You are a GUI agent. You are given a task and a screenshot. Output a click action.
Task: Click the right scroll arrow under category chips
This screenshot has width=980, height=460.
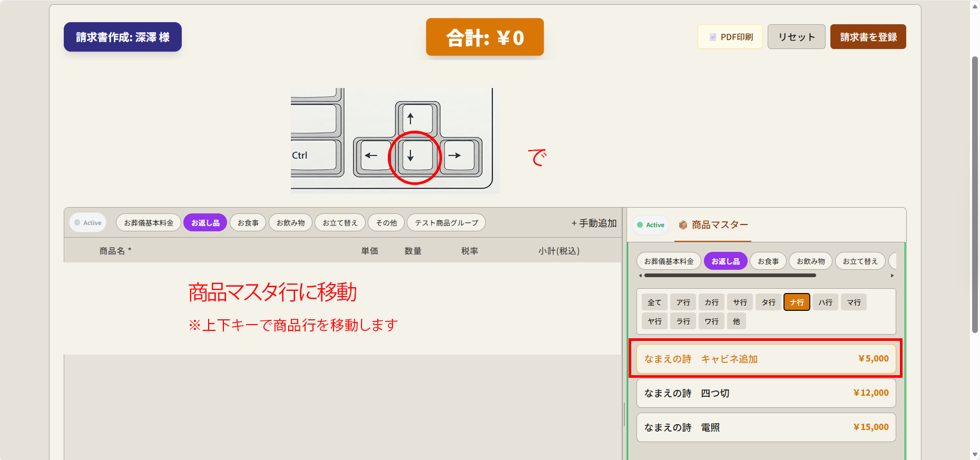(x=892, y=276)
